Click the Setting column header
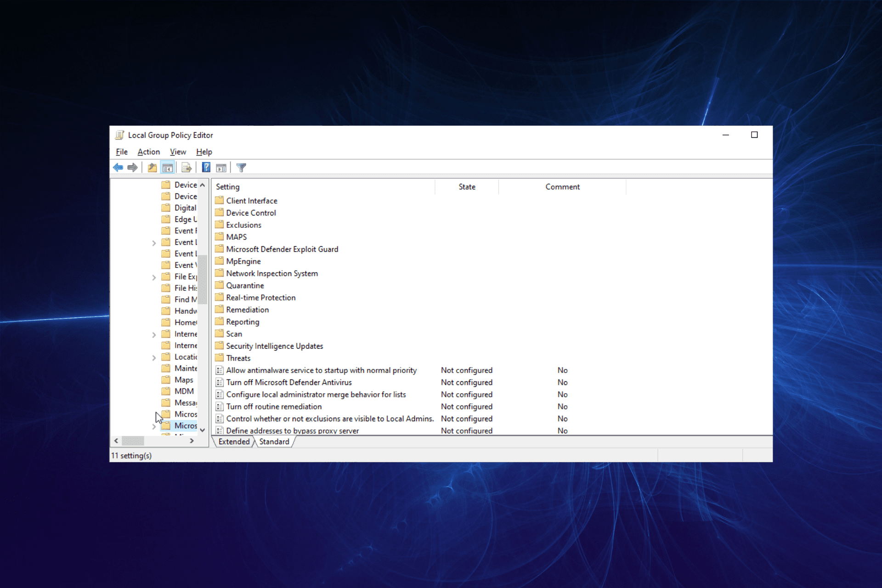Viewport: 882px width, 588px height. [228, 187]
